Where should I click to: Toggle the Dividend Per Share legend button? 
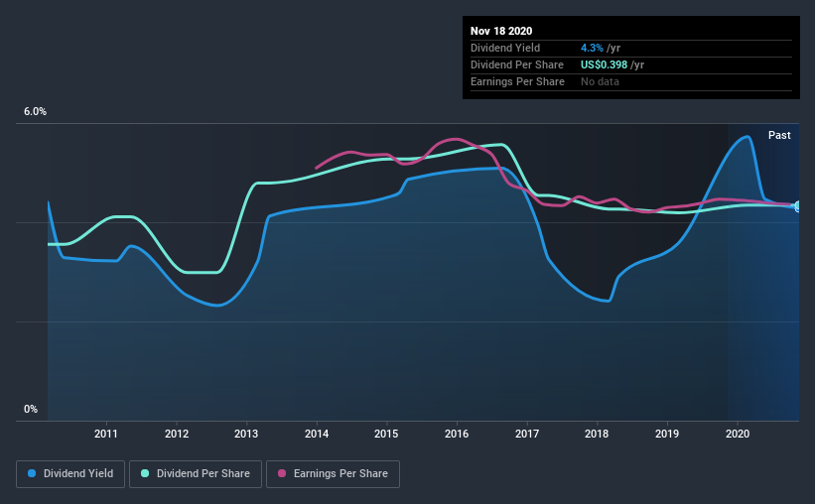pyautogui.click(x=196, y=474)
